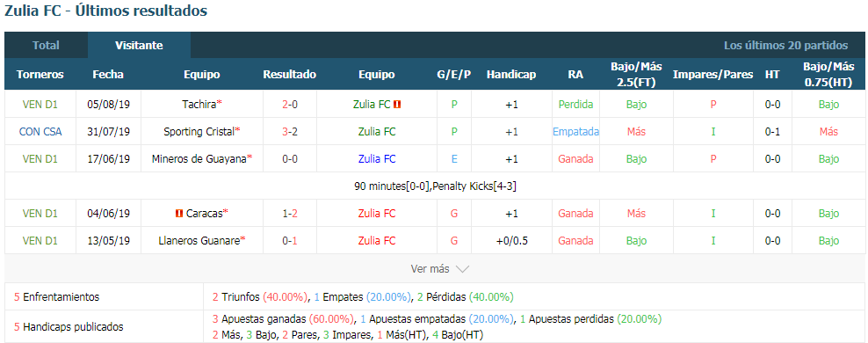Click red card icon next to Zulia FC
Viewport: 868px width, 343px height.
[397, 104]
